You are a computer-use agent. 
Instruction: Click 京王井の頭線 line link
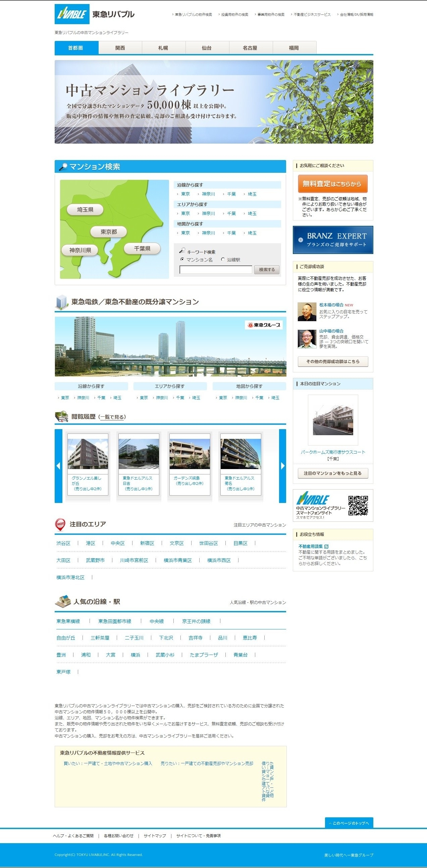click(196, 621)
